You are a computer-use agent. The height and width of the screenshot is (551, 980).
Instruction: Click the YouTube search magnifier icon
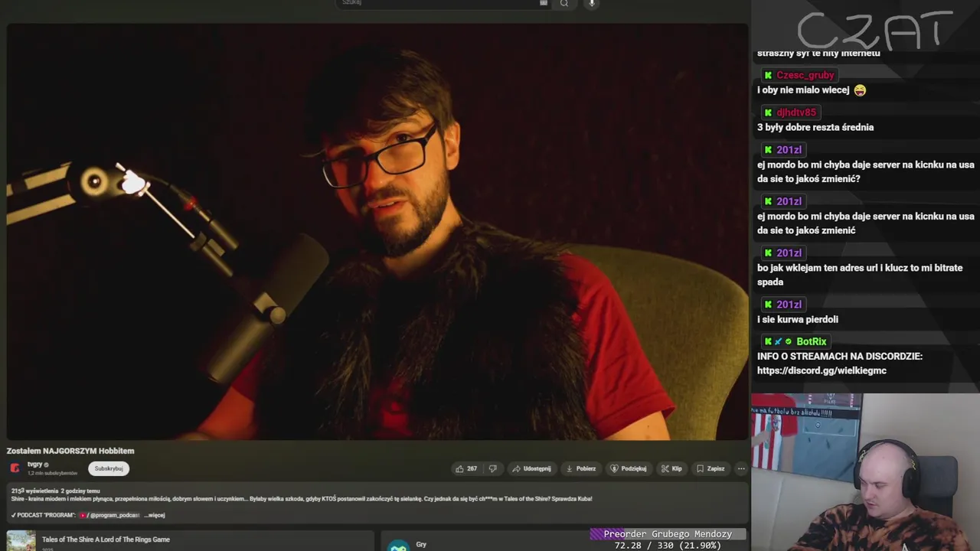(564, 3)
